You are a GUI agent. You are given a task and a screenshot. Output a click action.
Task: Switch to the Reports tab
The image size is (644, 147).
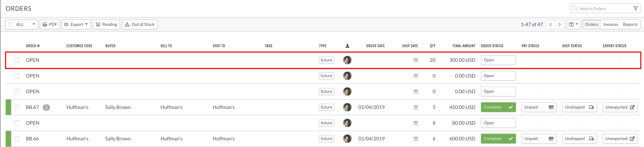click(630, 24)
